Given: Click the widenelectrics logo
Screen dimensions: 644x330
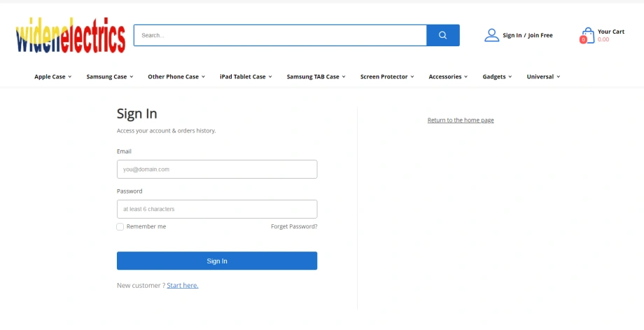Looking at the screenshot, I should coord(71,35).
